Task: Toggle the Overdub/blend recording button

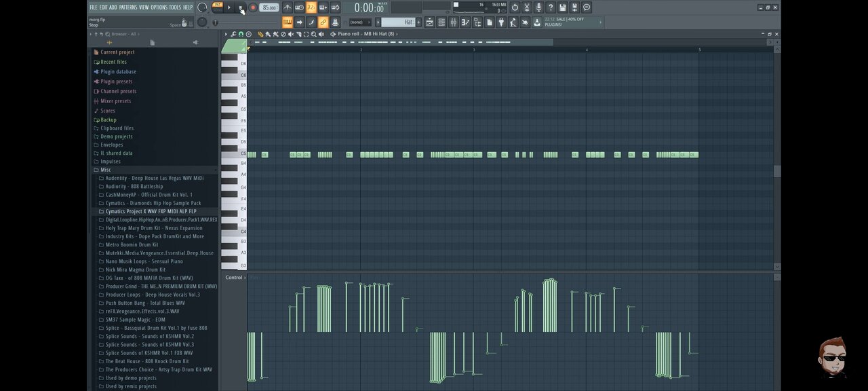Action: click(x=323, y=7)
